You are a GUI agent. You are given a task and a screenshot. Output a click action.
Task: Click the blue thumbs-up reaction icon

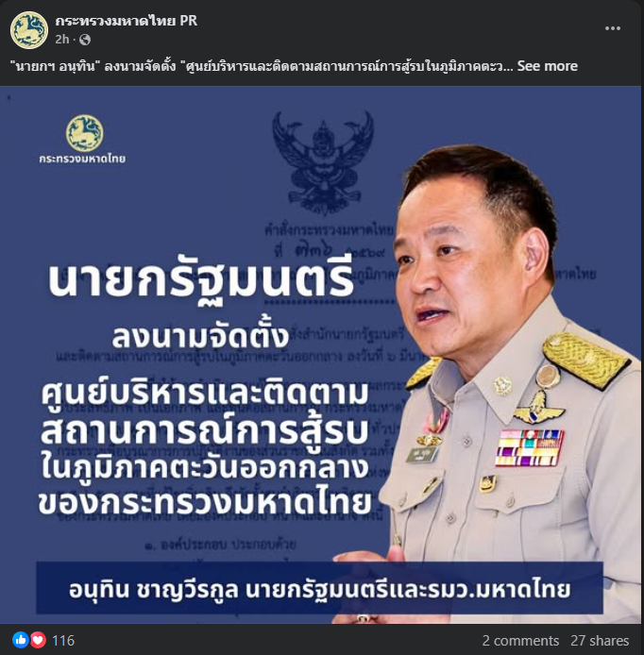[x=21, y=640]
